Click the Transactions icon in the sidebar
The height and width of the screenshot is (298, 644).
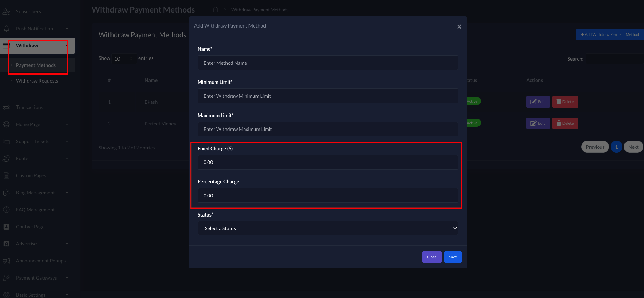tap(7, 107)
